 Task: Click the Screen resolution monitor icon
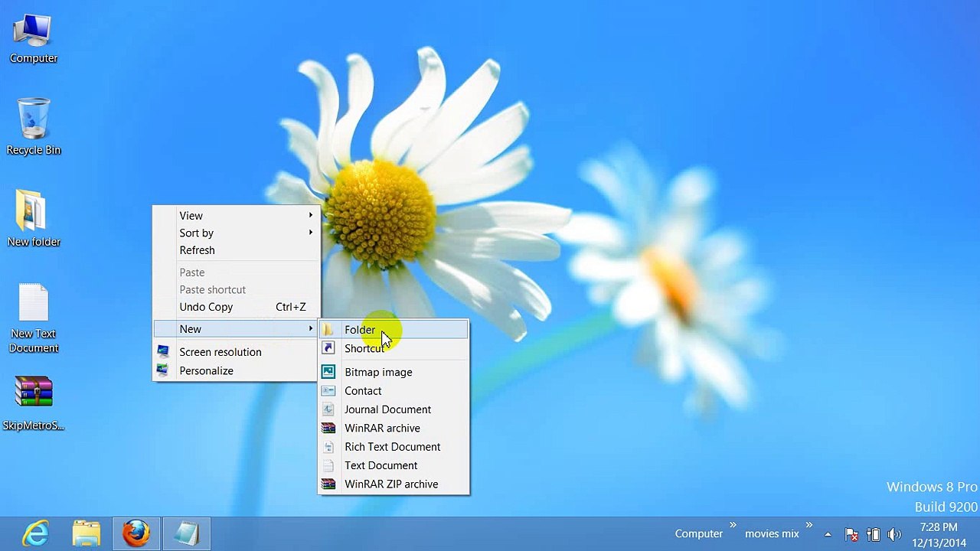point(162,351)
